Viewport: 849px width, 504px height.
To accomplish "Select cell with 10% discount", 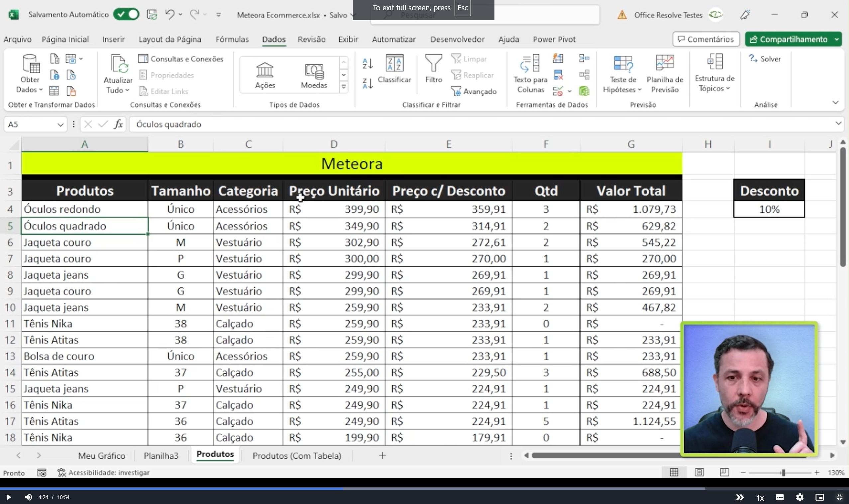I will (769, 209).
